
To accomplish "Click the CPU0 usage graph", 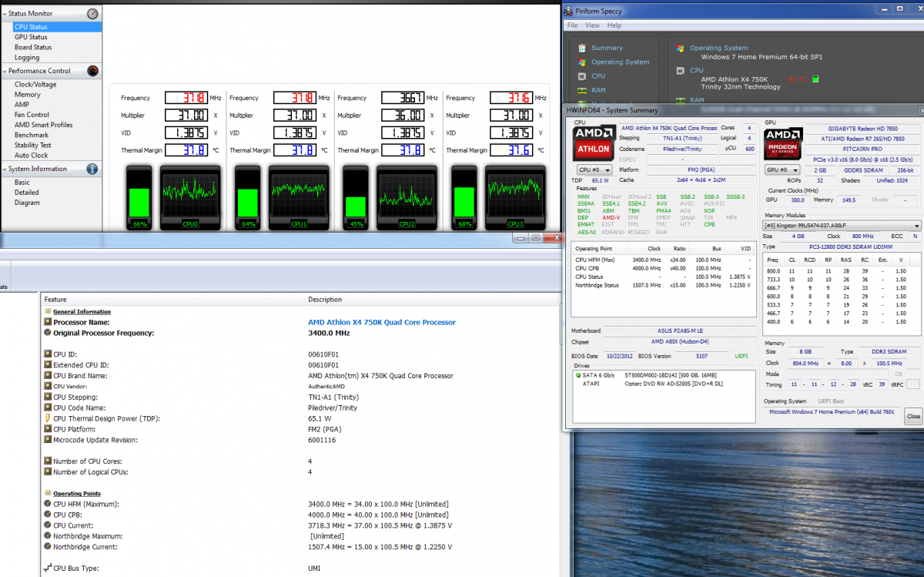I will pos(189,197).
